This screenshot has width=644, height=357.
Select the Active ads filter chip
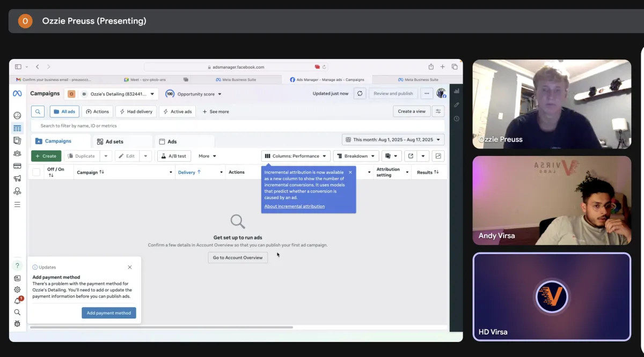tap(178, 111)
